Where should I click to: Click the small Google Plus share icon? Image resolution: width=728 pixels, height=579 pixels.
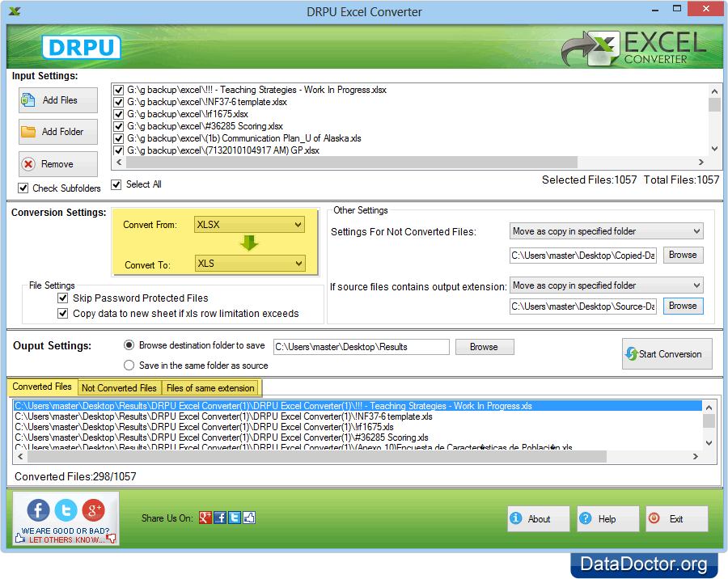pyautogui.click(x=205, y=518)
